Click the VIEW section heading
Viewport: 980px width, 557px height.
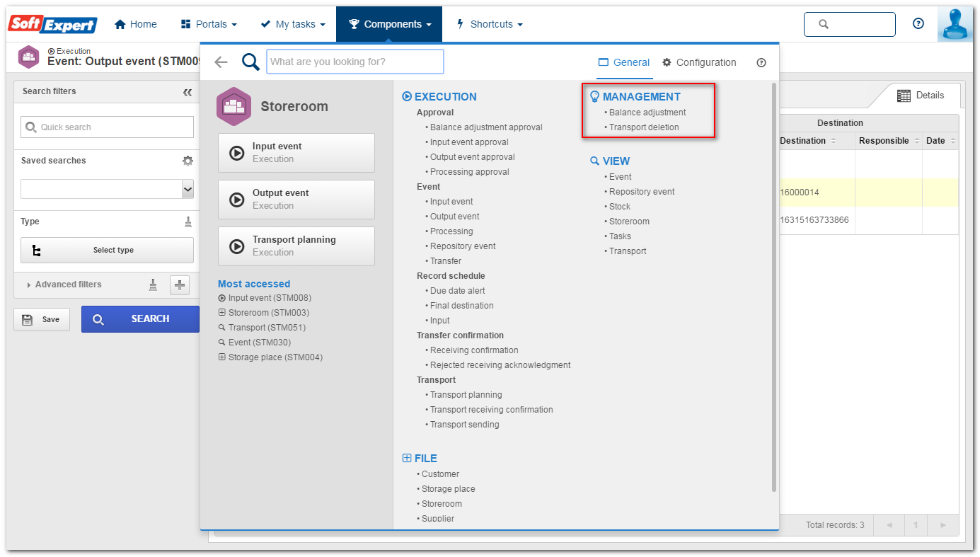pos(610,161)
